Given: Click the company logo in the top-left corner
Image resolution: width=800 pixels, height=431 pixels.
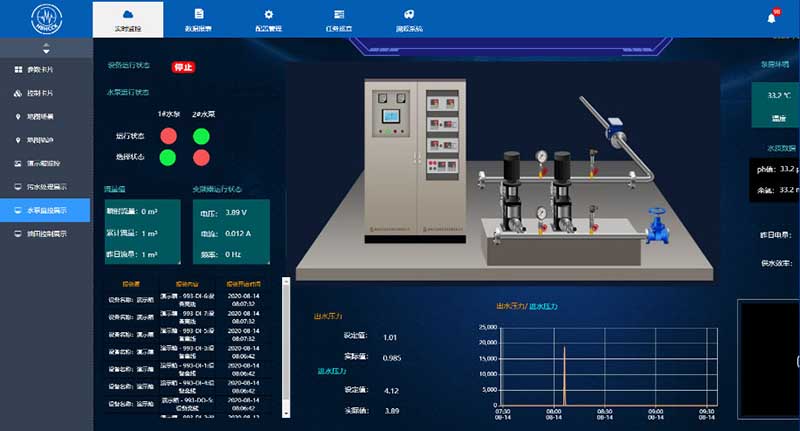Looking at the screenshot, I should click(x=46, y=17).
